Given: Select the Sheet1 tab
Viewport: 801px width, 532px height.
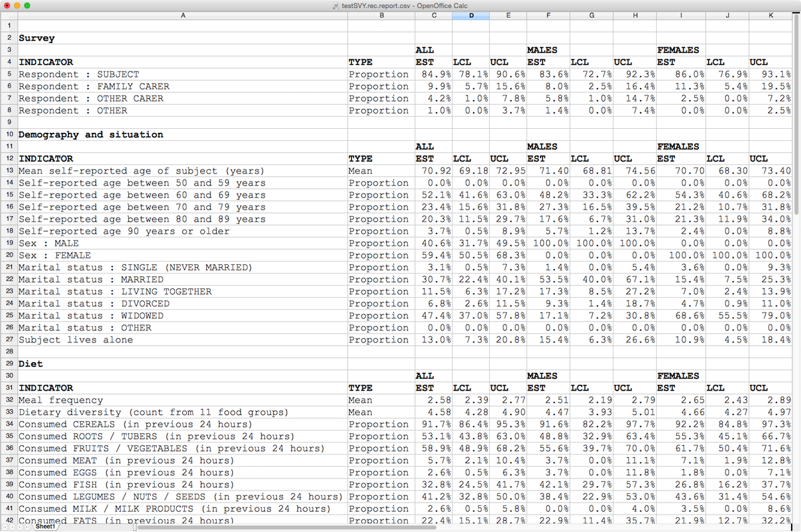Looking at the screenshot, I should pos(44,527).
